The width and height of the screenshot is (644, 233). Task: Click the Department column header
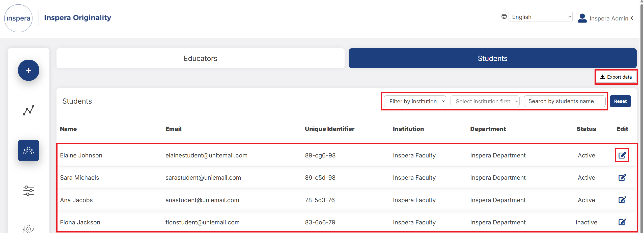click(x=488, y=129)
